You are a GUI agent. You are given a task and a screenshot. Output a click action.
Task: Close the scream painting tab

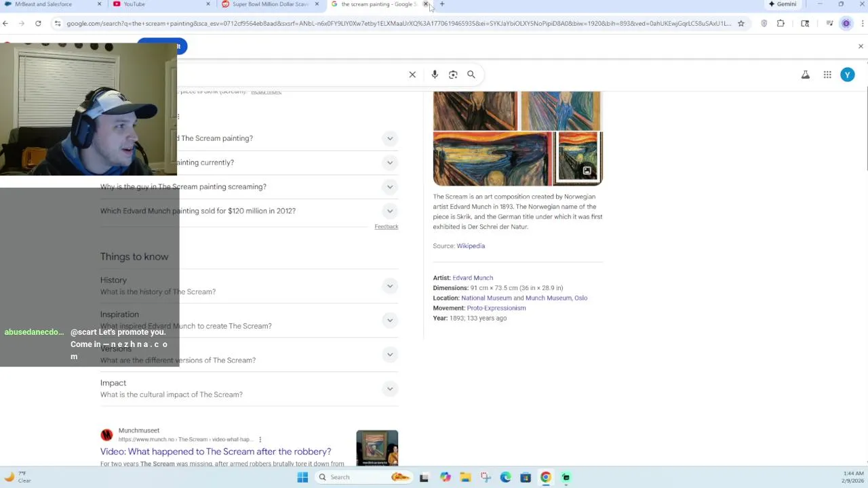tap(426, 4)
